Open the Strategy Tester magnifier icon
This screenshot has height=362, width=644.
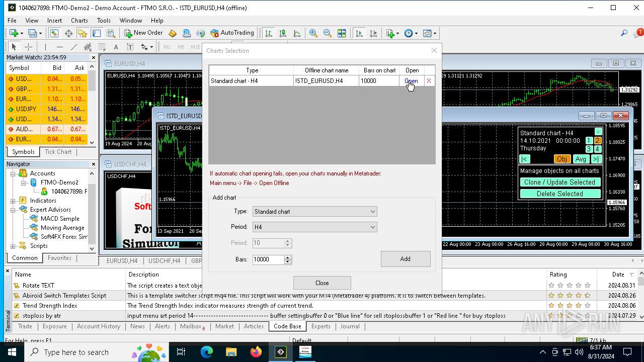[x=111, y=33]
